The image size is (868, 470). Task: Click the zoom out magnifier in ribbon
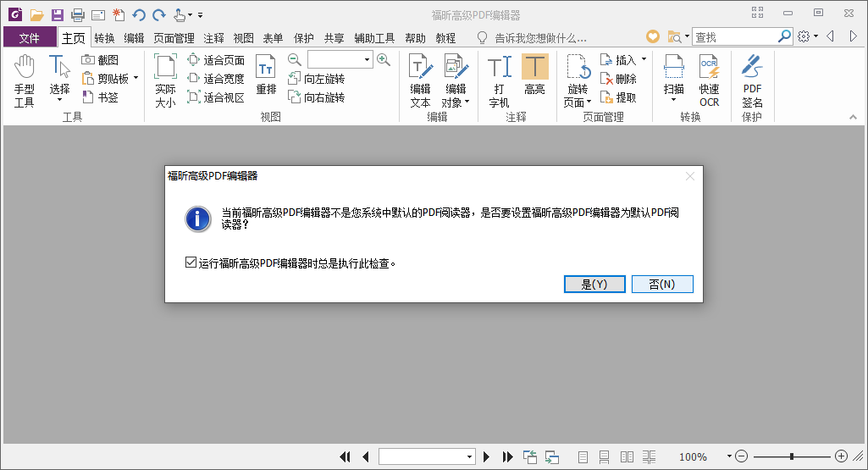click(x=295, y=59)
